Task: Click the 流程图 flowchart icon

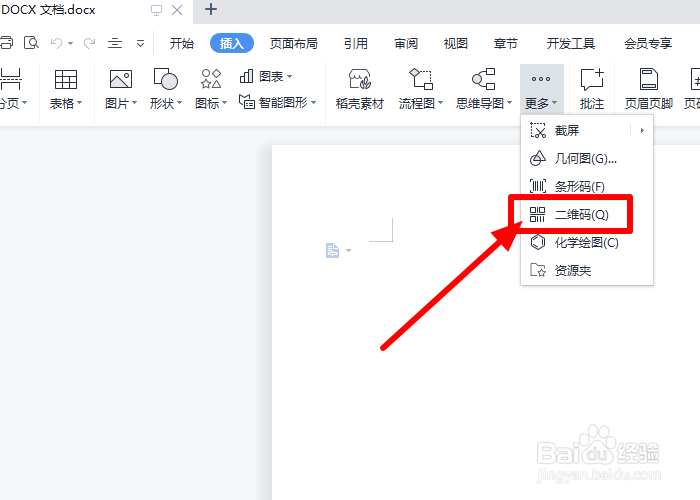Action: 421,79
